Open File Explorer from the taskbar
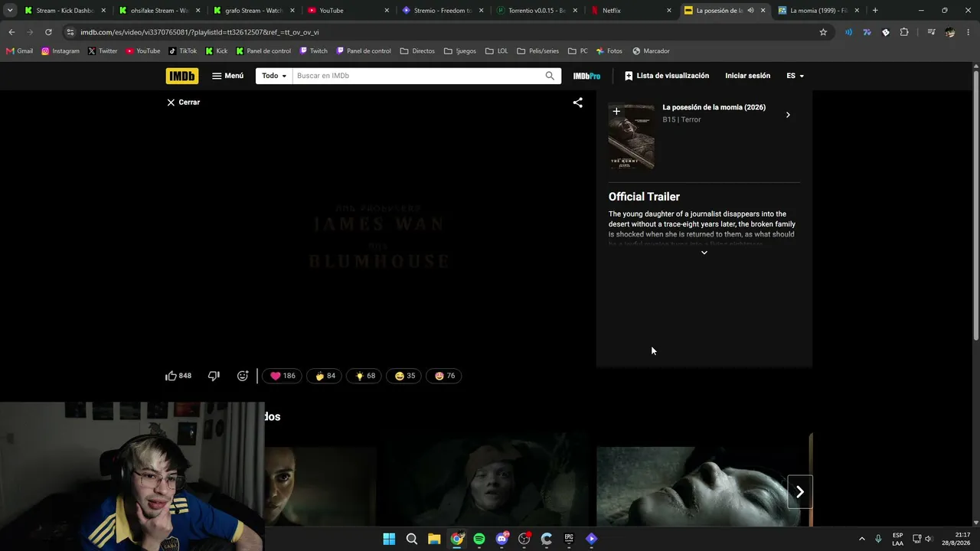Image resolution: width=980 pixels, height=551 pixels. click(434, 539)
